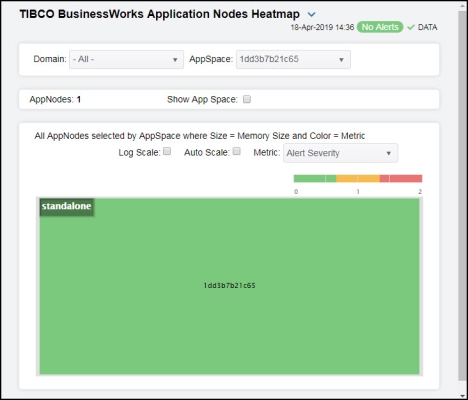Click the scrollbar up arrow
The width and height of the screenshot is (468, 400).
pyautogui.click(x=462, y=6)
